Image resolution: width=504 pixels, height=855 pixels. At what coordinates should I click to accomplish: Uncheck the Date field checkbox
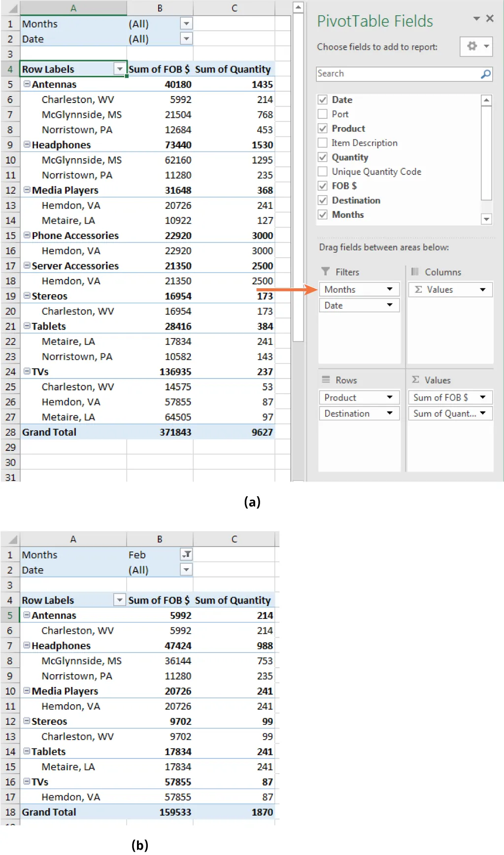(323, 100)
